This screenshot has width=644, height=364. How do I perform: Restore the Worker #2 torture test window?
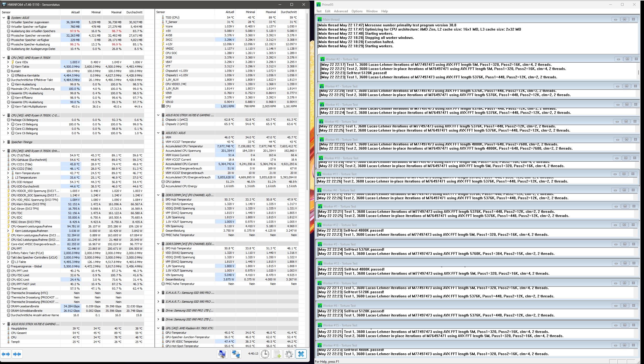627,59
